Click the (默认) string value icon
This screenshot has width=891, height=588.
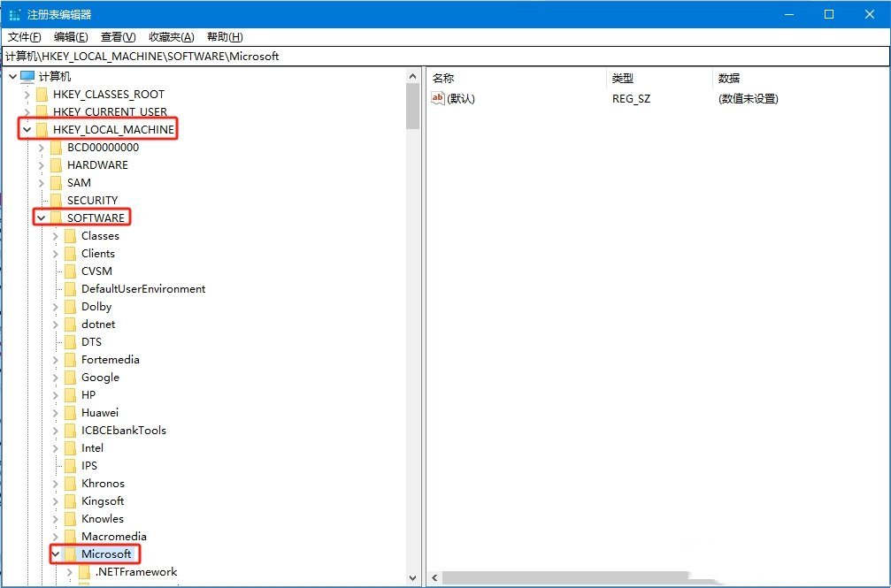tap(438, 98)
